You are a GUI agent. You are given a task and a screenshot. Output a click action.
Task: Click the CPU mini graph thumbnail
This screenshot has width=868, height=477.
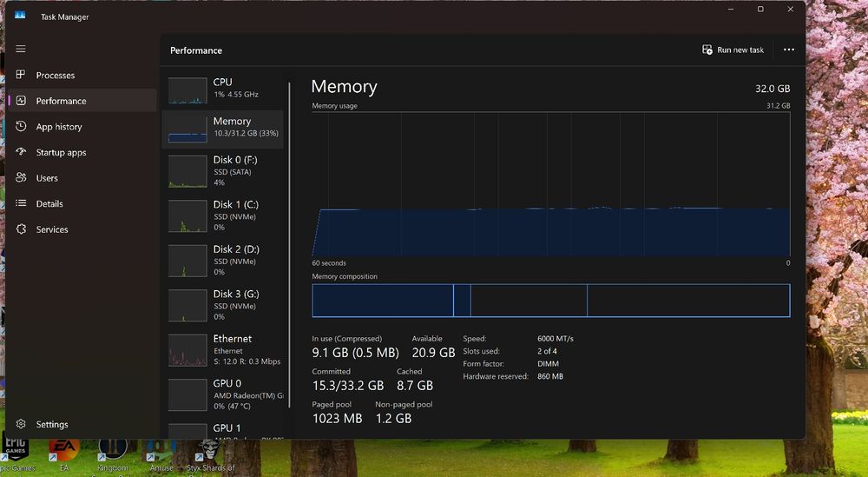187,91
